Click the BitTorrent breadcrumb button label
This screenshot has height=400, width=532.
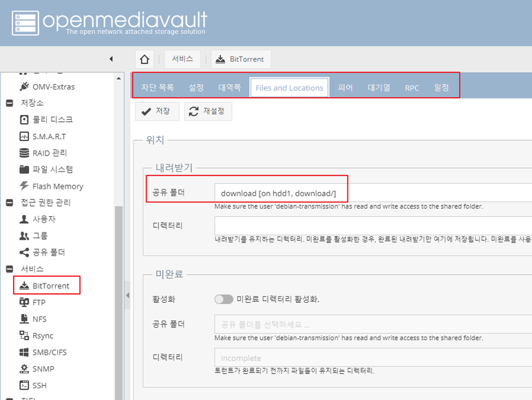point(246,59)
